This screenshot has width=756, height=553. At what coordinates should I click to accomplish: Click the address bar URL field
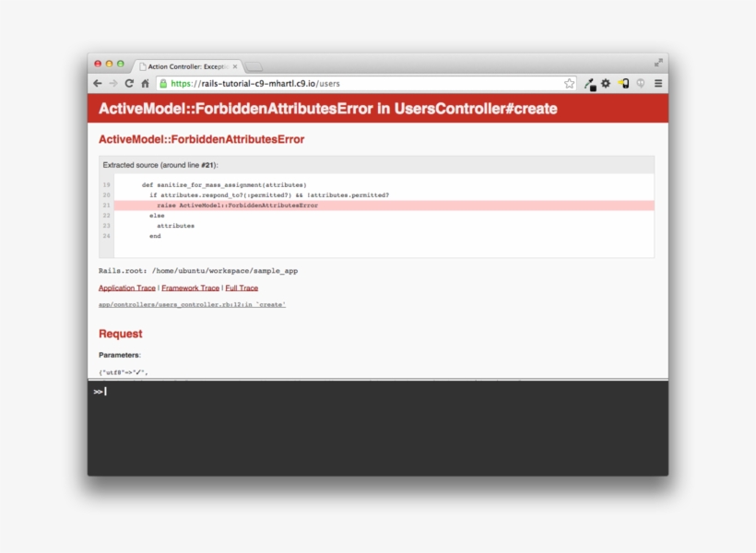coord(369,83)
